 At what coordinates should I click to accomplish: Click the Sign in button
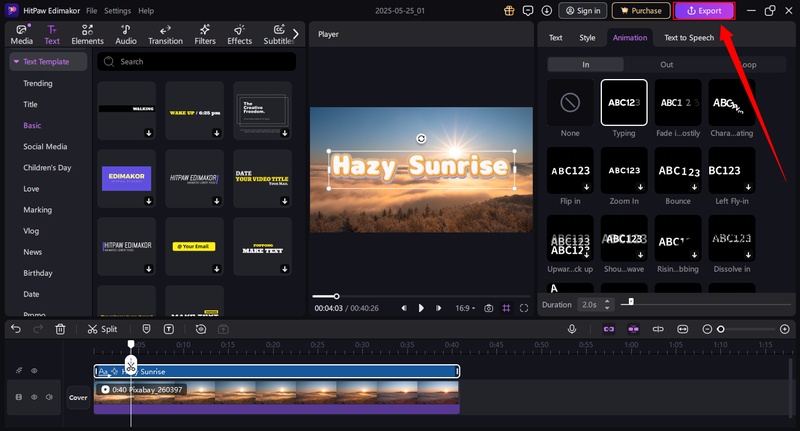583,11
